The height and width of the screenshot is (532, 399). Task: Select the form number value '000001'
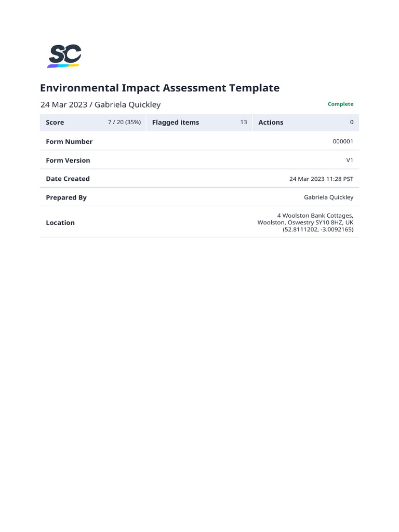[x=343, y=141]
